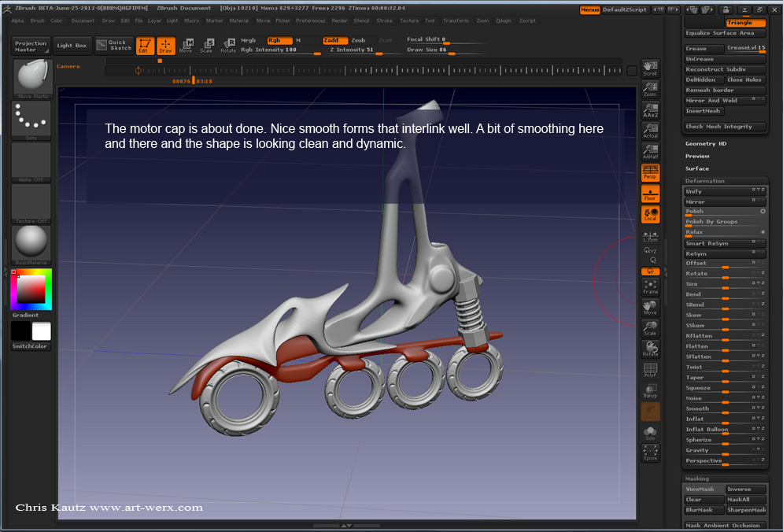
Task: Expand the Preview section
Action: 697,157
